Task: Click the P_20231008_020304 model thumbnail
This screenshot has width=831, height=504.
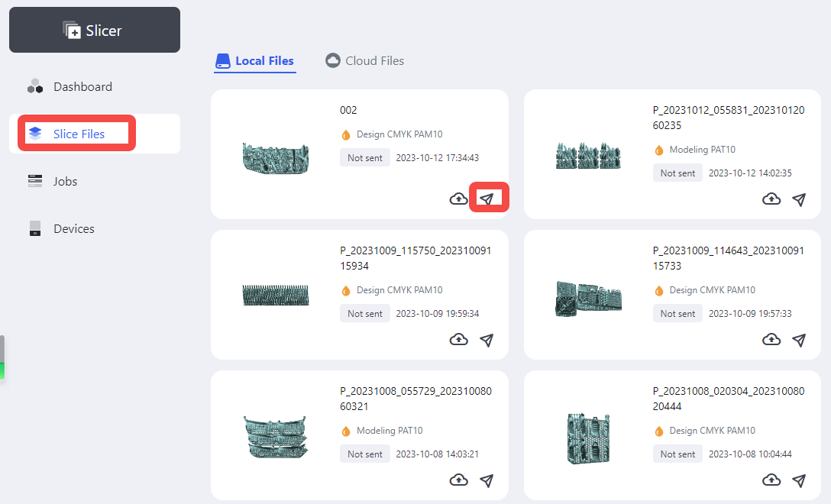Action: click(588, 438)
